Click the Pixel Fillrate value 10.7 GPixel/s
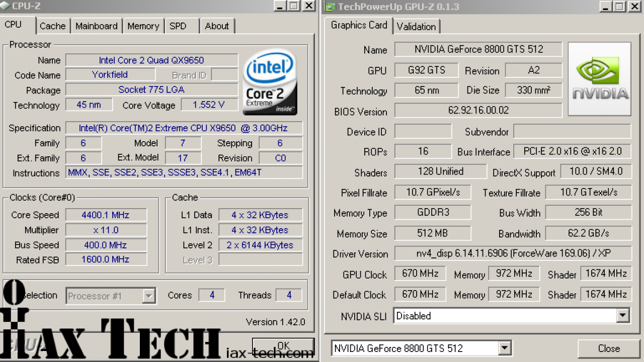 click(x=433, y=193)
